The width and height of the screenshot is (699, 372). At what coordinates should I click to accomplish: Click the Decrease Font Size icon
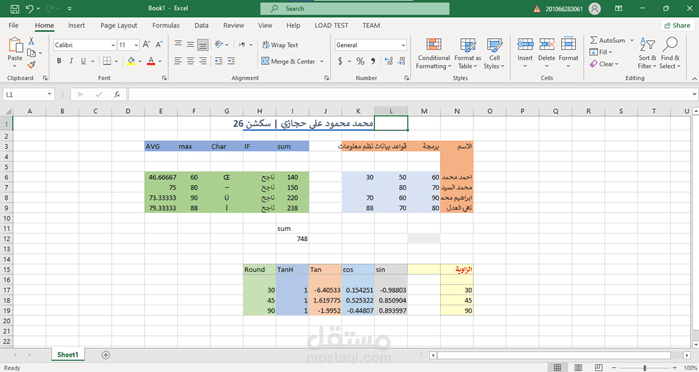[x=159, y=45]
